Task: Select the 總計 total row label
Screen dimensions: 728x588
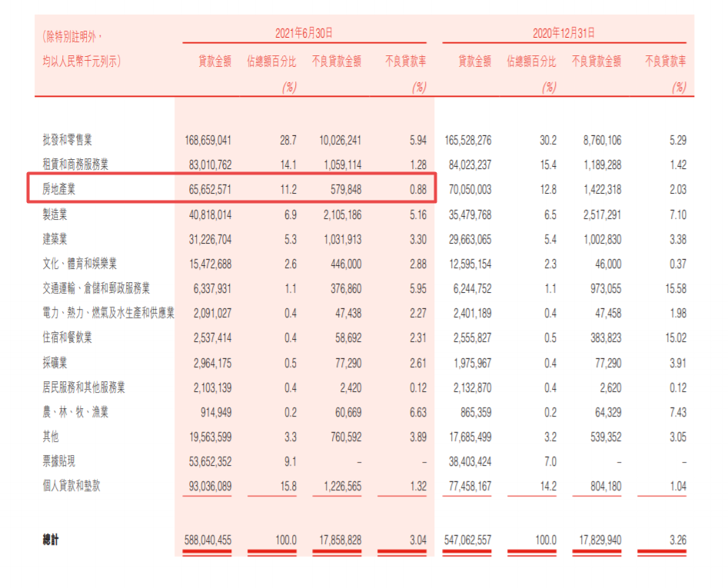Action: 51,540
